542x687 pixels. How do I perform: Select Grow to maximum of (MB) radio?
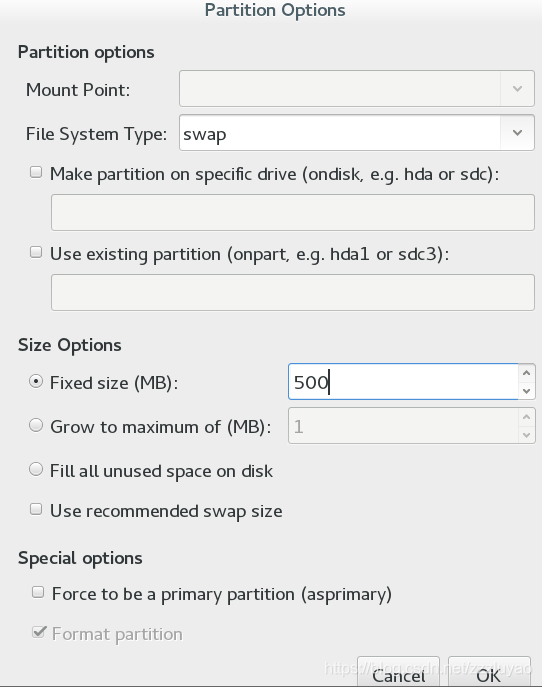36,425
